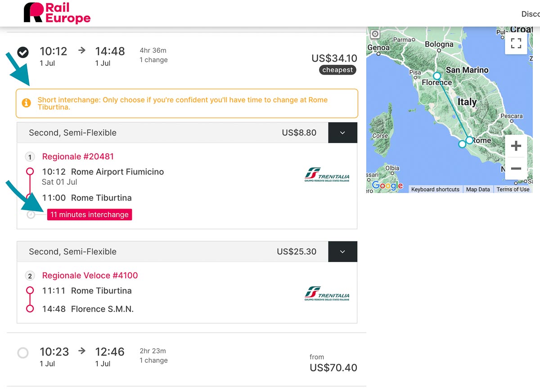Screen dimensions: 540x392
Task: Click the Trenitalia logo for Regionale #20481
Action: point(327,174)
